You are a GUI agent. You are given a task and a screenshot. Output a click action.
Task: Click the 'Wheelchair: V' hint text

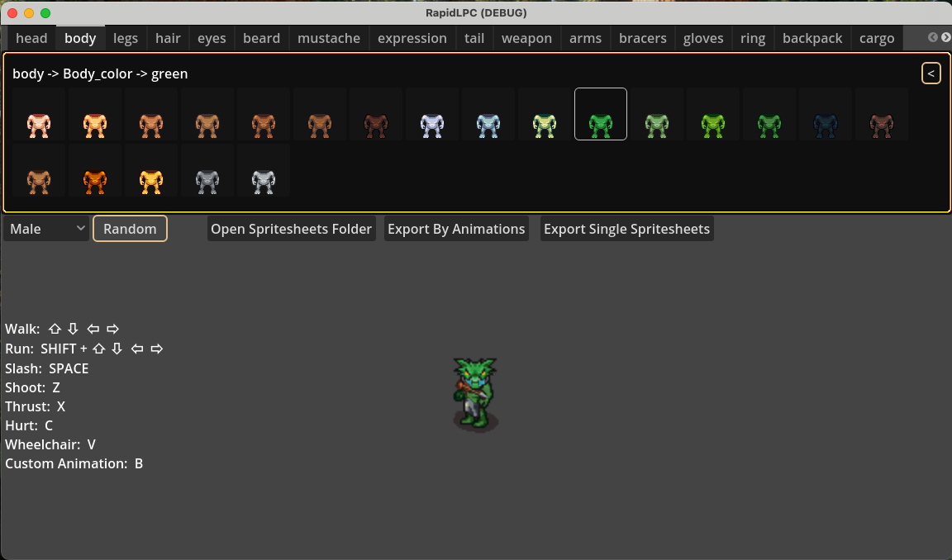50,444
